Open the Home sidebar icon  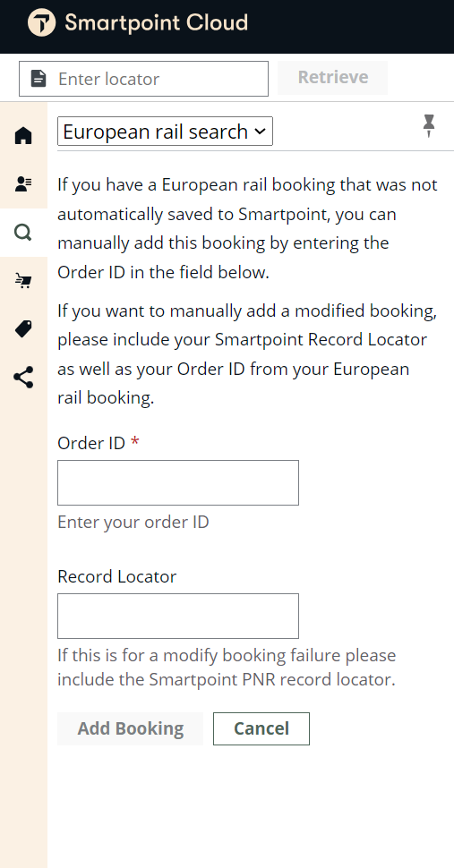point(23,136)
